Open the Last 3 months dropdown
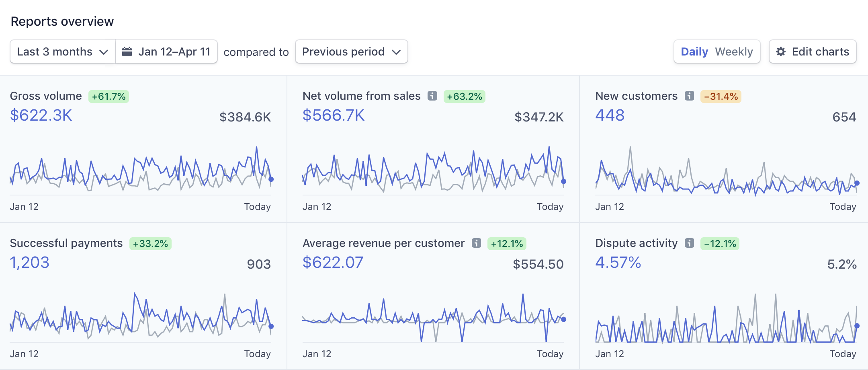The image size is (868, 370). (x=63, y=51)
